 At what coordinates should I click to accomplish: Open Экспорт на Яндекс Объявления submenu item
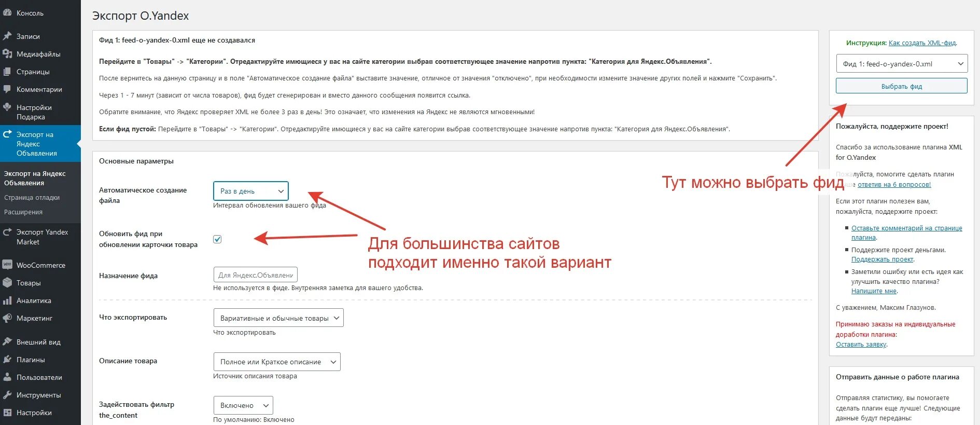click(35, 178)
